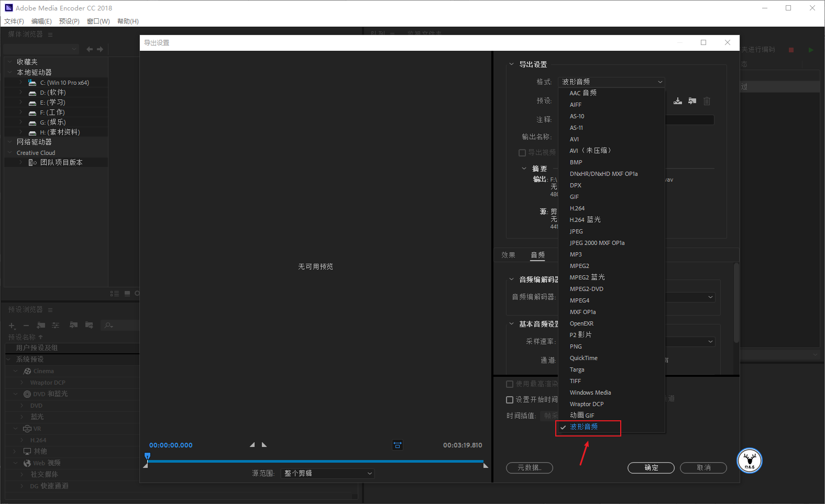Open the media browser panel menu icon

click(x=50, y=35)
